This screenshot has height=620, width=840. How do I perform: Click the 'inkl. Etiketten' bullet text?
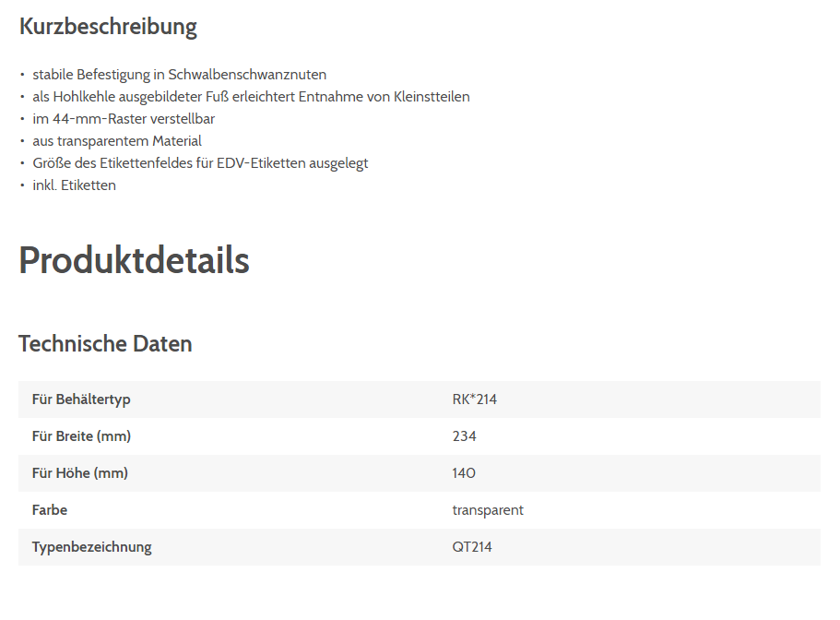click(74, 185)
